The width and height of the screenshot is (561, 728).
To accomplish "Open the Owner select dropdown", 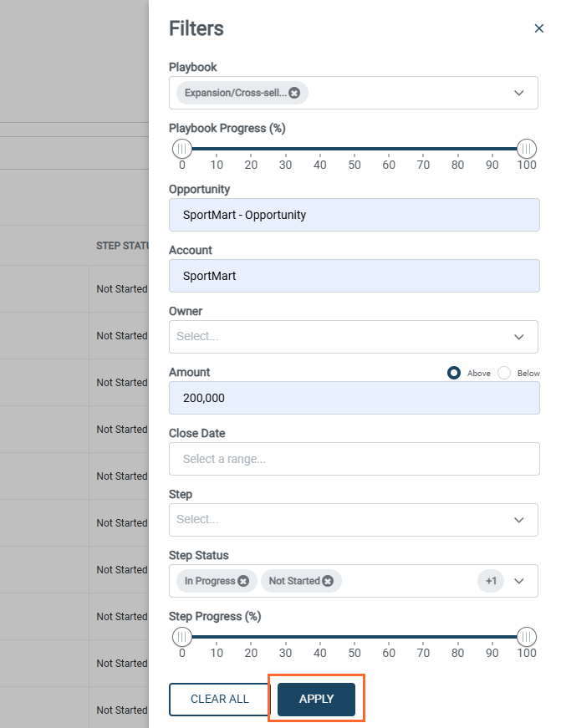I will [x=518, y=337].
